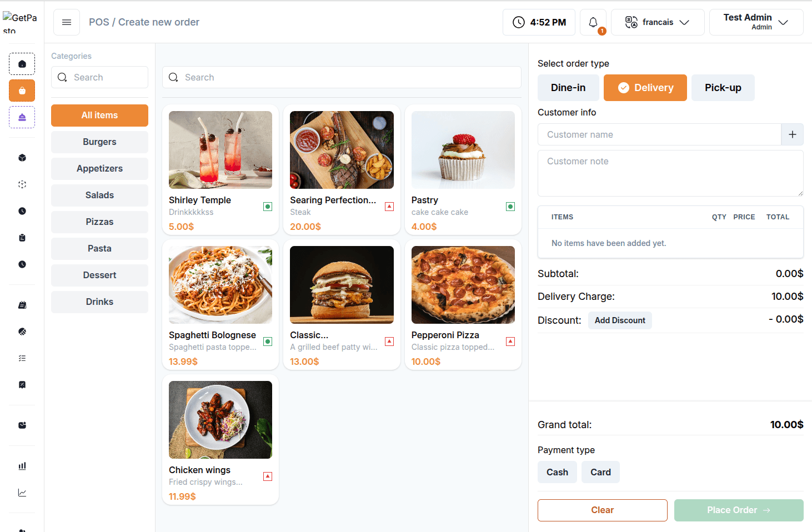Choose Cash as payment type

(x=557, y=472)
